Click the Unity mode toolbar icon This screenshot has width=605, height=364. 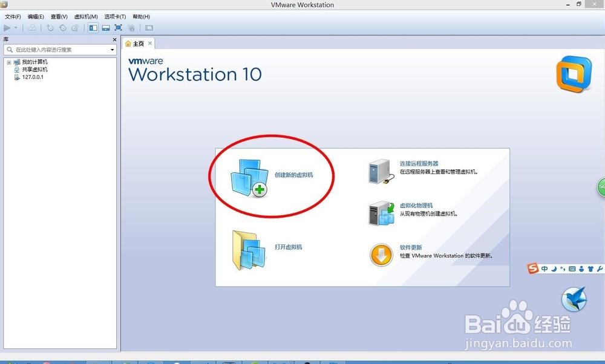tap(131, 28)
